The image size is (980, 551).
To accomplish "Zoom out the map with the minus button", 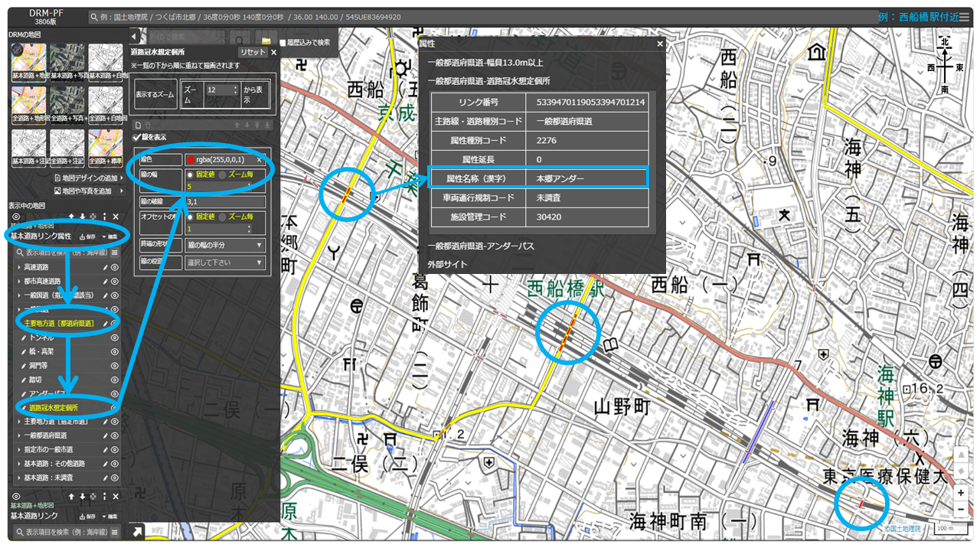I will click(x=961, y=509).
